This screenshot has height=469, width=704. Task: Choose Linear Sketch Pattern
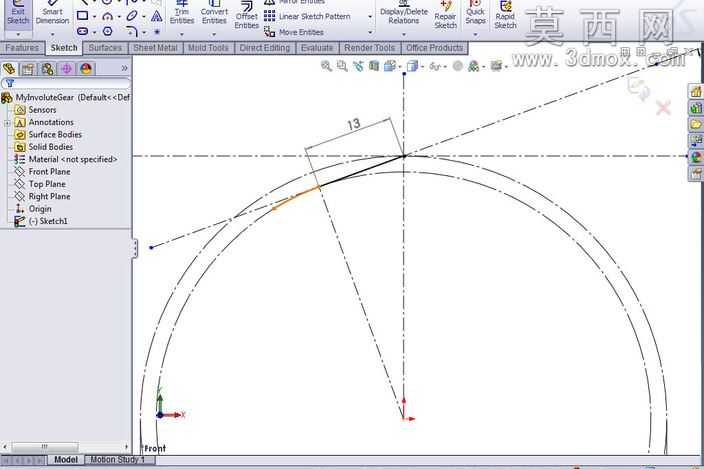tap(308, 16)
